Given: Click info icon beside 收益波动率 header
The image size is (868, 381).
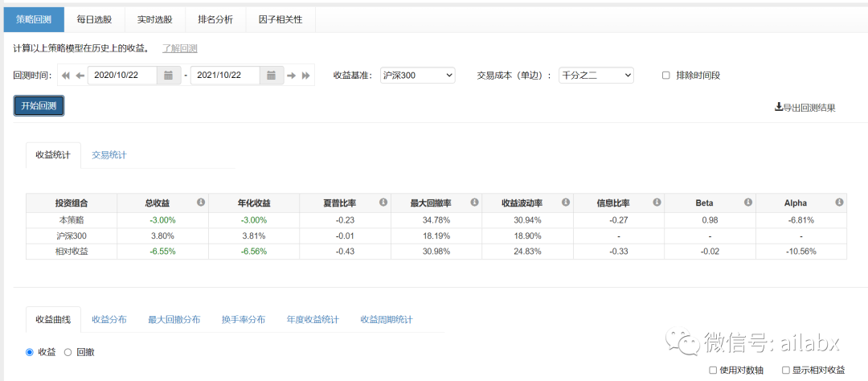Looking at the screenshot, I should coord(566,202).
